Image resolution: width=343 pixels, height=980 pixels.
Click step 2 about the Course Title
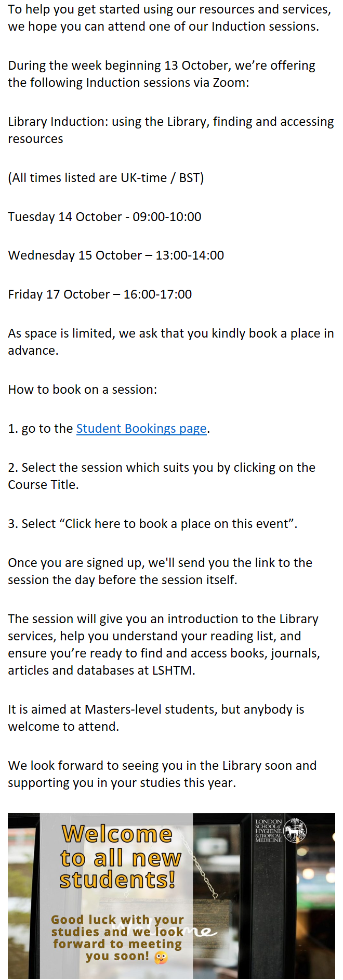tap(161, 476)
